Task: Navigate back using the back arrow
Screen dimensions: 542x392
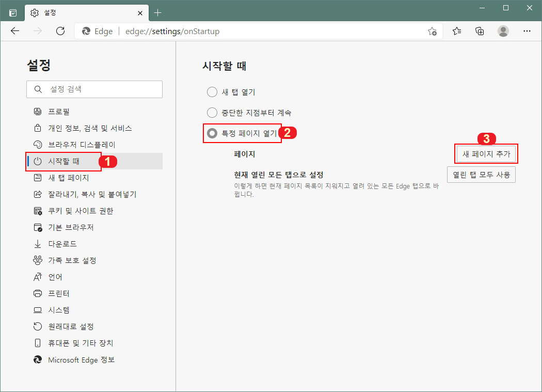Action: click(x=14, y=31)
